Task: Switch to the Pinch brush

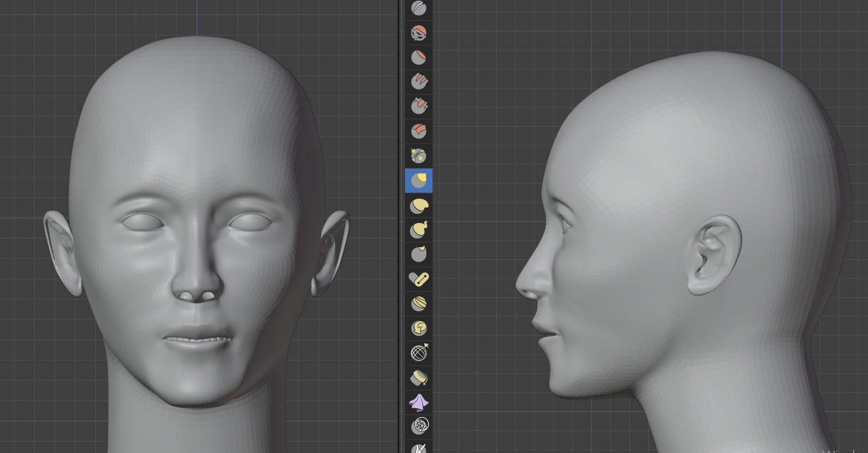Action: pos(419,155)
